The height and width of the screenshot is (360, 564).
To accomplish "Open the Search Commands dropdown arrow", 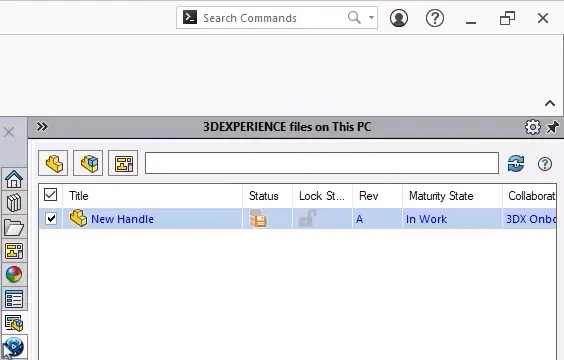I will click(371, 17).
